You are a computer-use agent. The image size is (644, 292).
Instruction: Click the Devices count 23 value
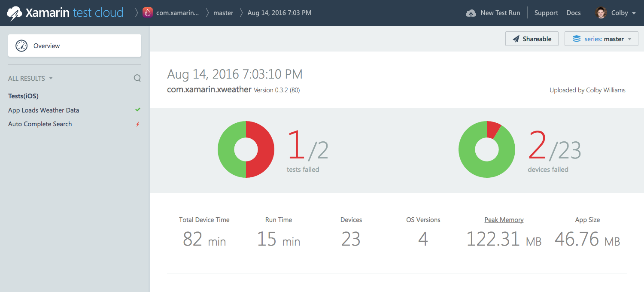click(351, 240)
